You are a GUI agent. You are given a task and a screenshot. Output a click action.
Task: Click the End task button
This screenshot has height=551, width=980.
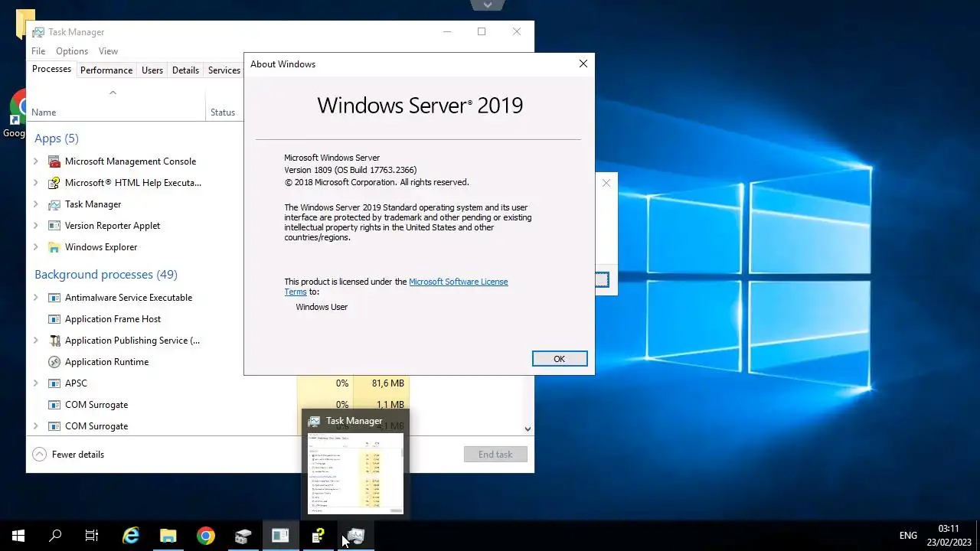click(495, 455)
